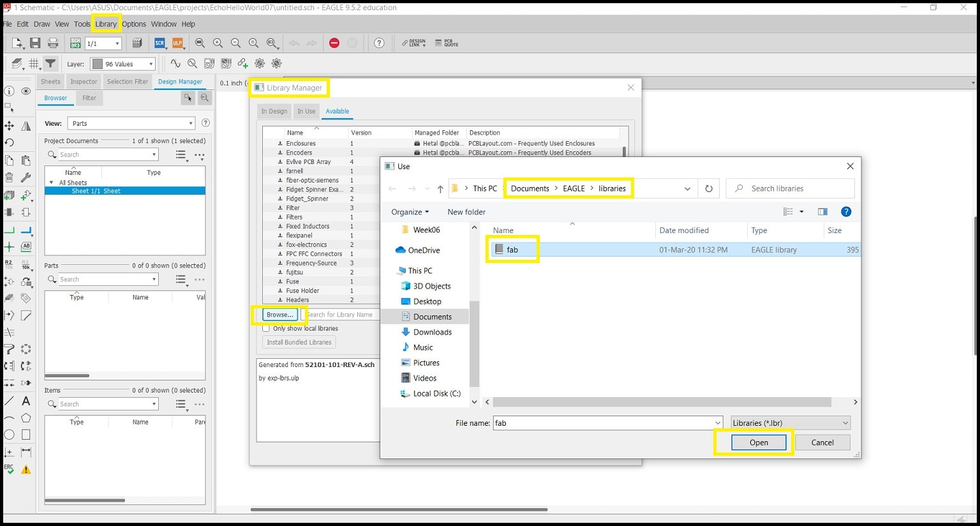Select the Circle drawing tool
Image resolution: width=980 pixels, height=526 pixels.
pos(10,435)
